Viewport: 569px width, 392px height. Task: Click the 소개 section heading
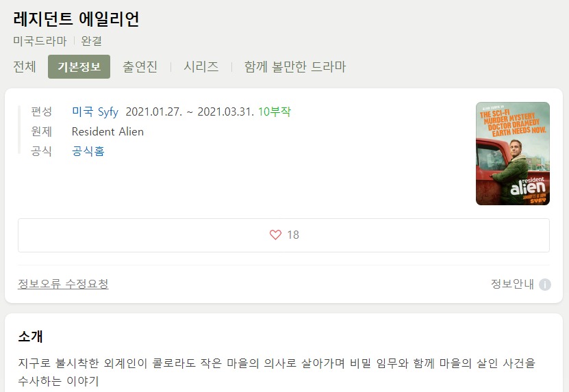click(31, 337)
